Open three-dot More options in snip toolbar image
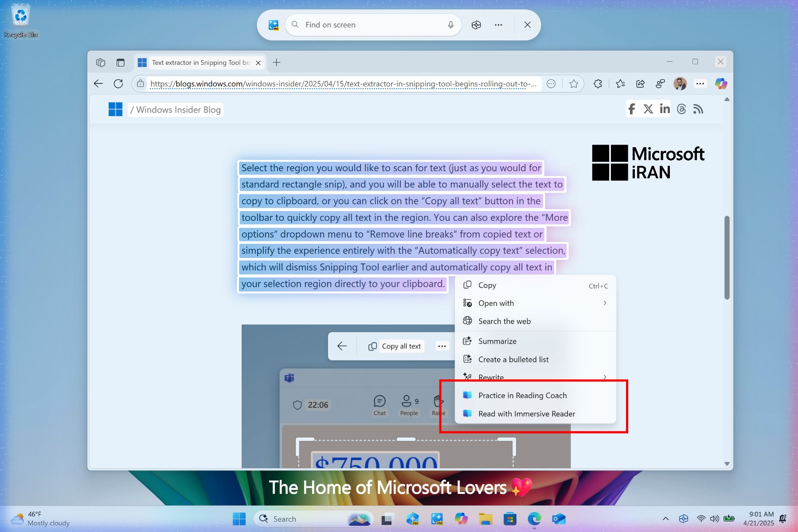The image size is (798, 532). point(442,346)
